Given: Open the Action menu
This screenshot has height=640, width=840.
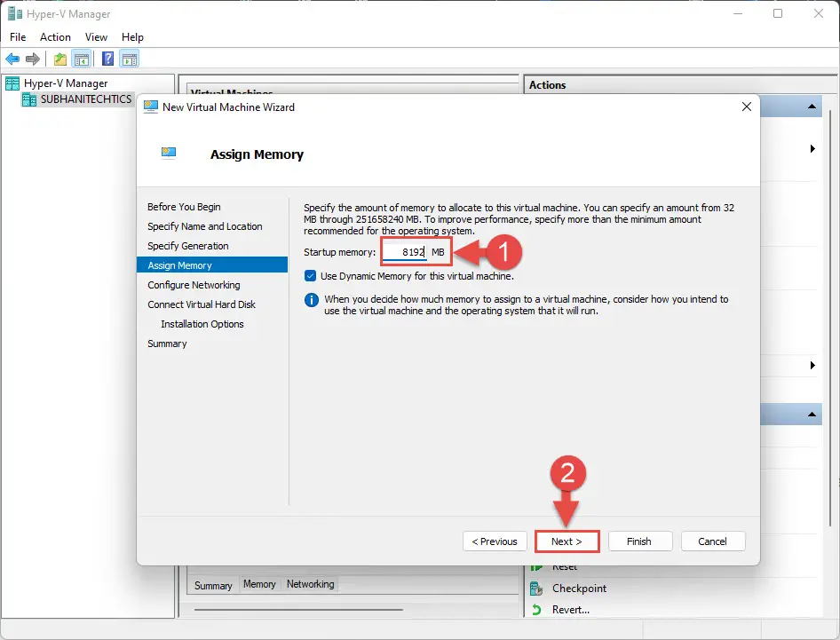Looking at the screenshot, I should coord(55,37).
